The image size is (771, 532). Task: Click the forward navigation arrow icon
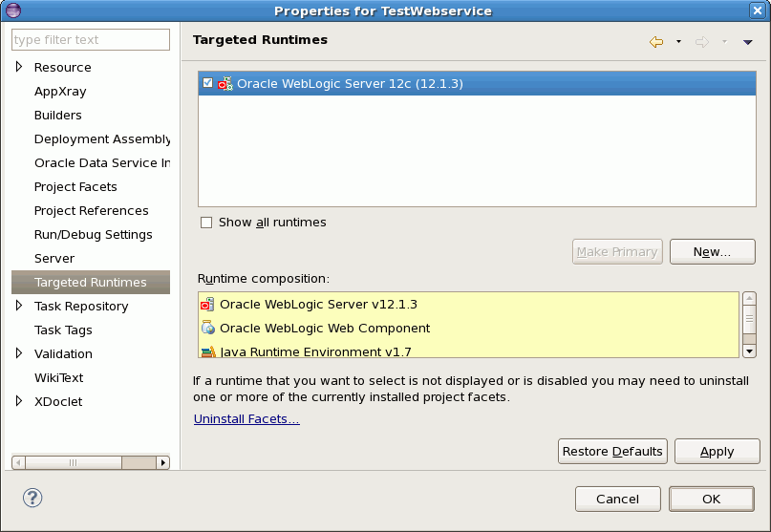click(x=702, y=42)
